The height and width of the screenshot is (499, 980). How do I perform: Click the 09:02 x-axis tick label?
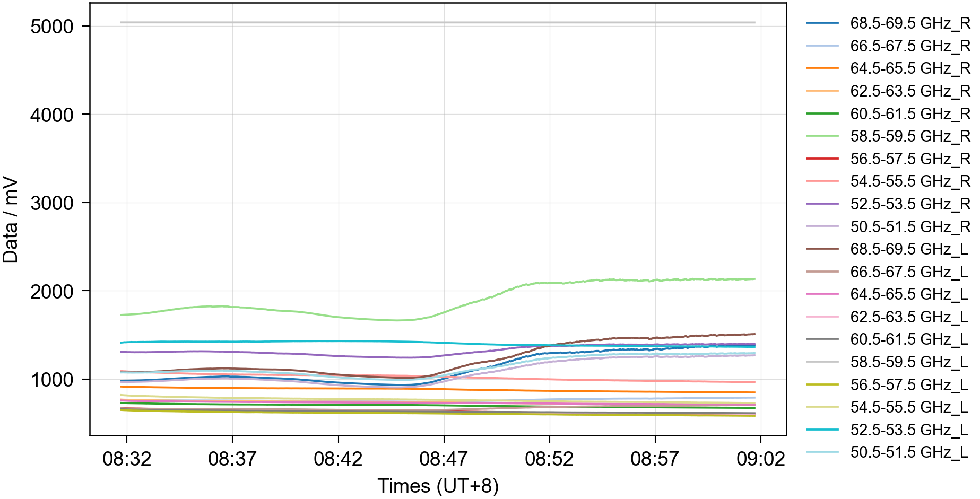tap(760, 459)
